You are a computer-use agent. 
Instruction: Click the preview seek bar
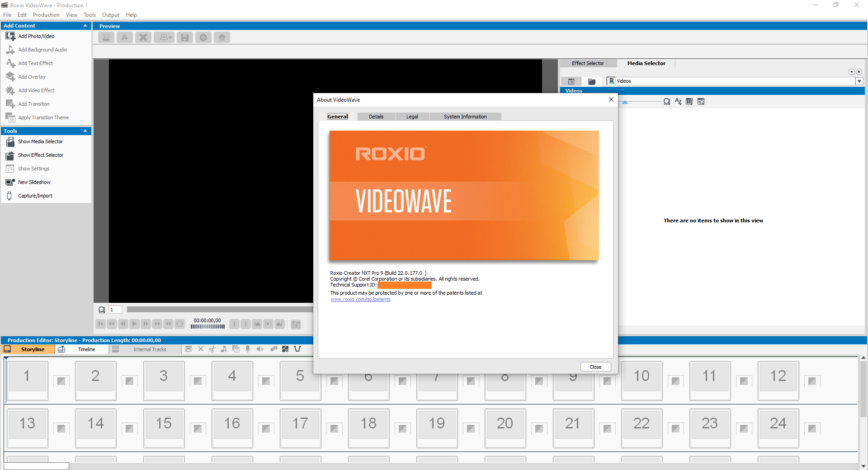[220, 310]
